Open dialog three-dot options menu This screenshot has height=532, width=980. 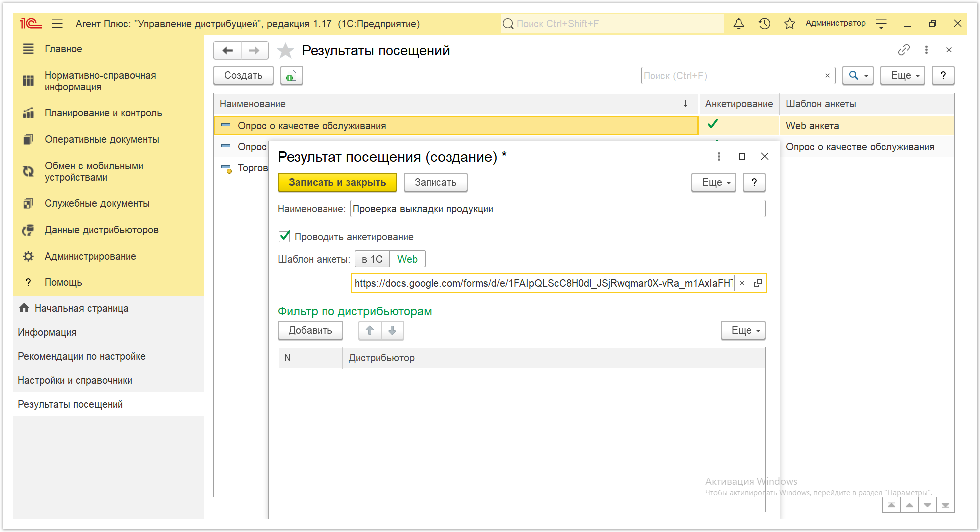(x=719, y=156)
